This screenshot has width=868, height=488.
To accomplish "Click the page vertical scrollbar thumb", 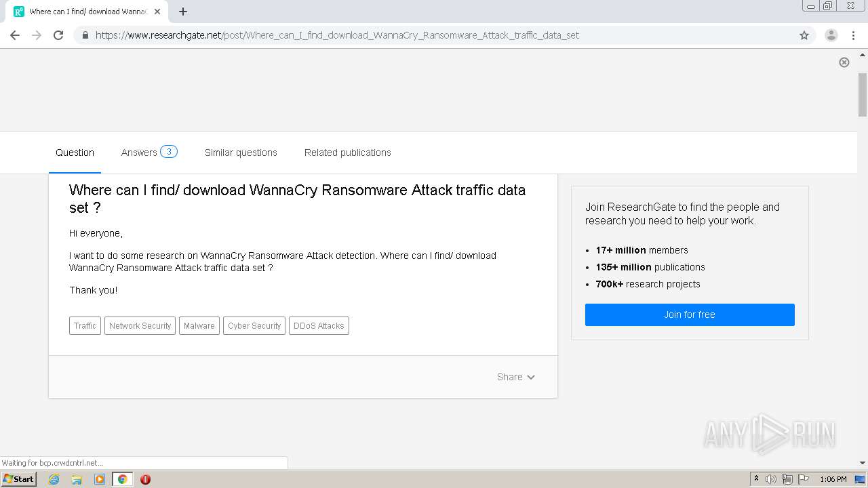I will 863,94.
